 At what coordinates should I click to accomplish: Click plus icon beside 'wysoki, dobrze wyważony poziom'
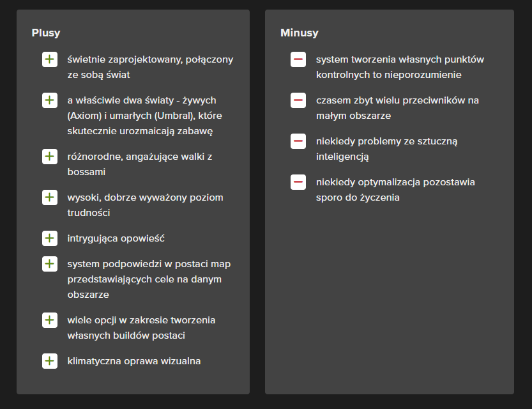tap(50, 197)
